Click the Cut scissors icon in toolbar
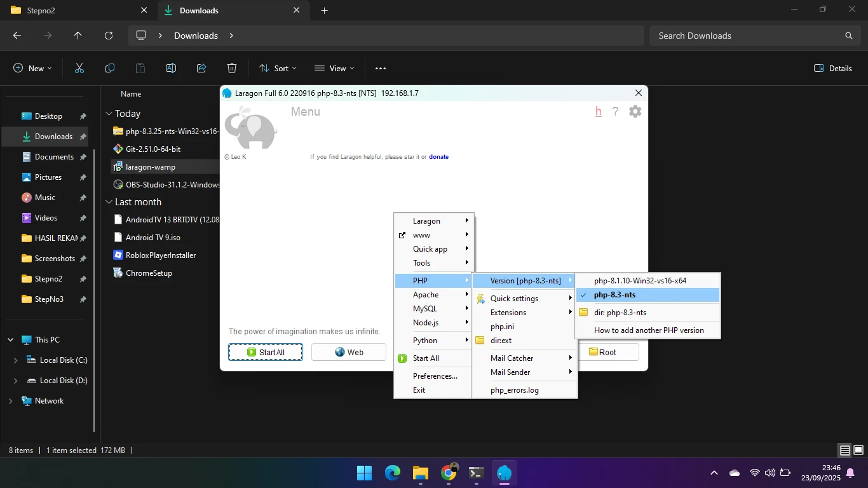 coord(79,69)
